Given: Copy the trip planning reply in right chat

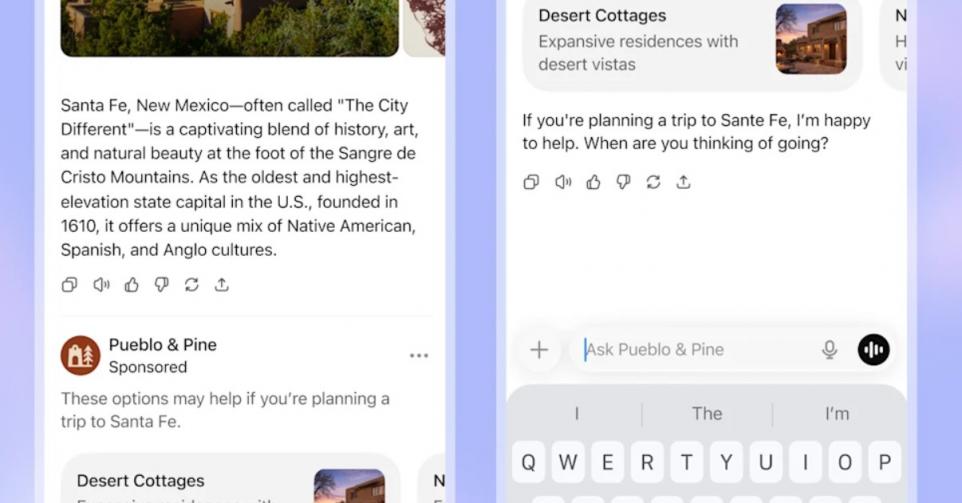Looking at the screenshot, I should click(531, 182).
